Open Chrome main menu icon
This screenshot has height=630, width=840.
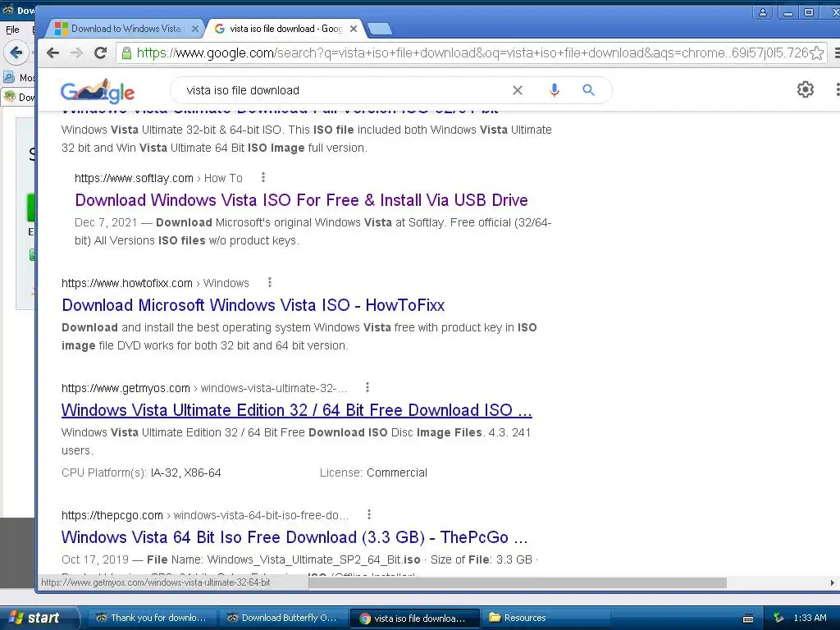coord(837,52)
